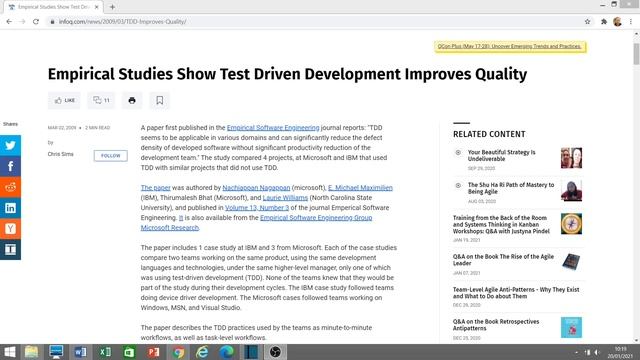
Task: Click the browser forward arrow
Action: (22, 22)
